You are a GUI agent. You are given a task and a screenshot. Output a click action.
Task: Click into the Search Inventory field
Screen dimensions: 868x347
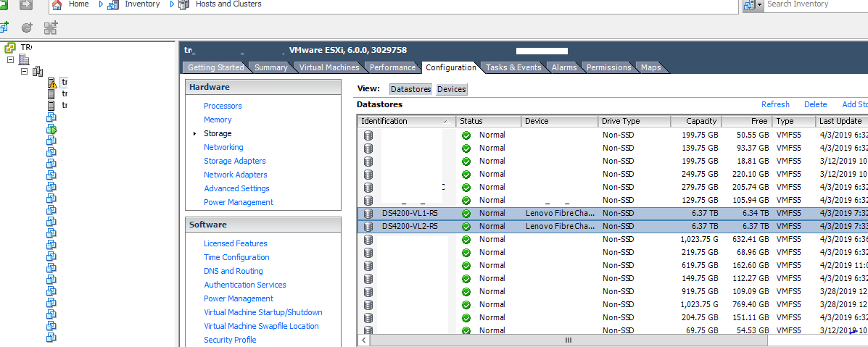pos(812,4)
